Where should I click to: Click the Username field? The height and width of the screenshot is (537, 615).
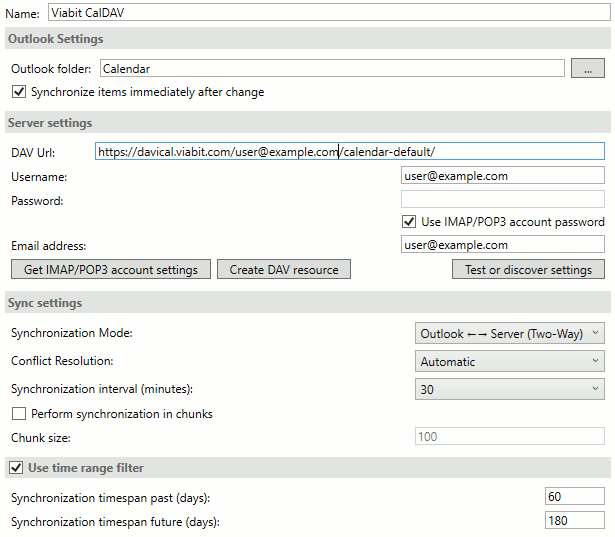coord(502,176)
